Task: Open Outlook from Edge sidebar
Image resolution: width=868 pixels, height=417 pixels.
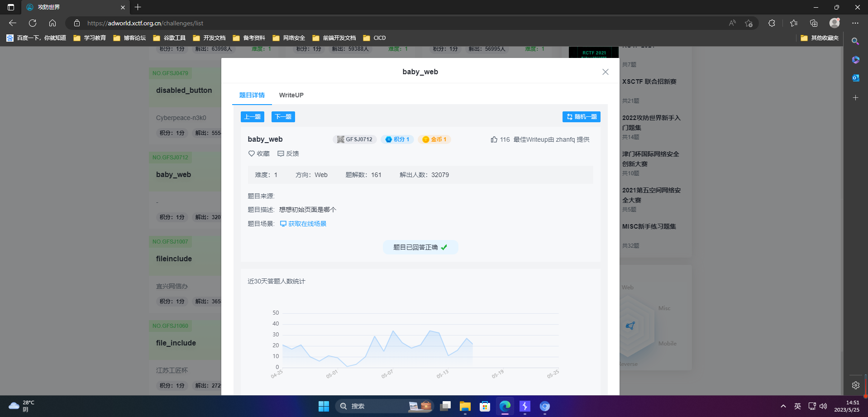Action: click(x=855, y=78)
